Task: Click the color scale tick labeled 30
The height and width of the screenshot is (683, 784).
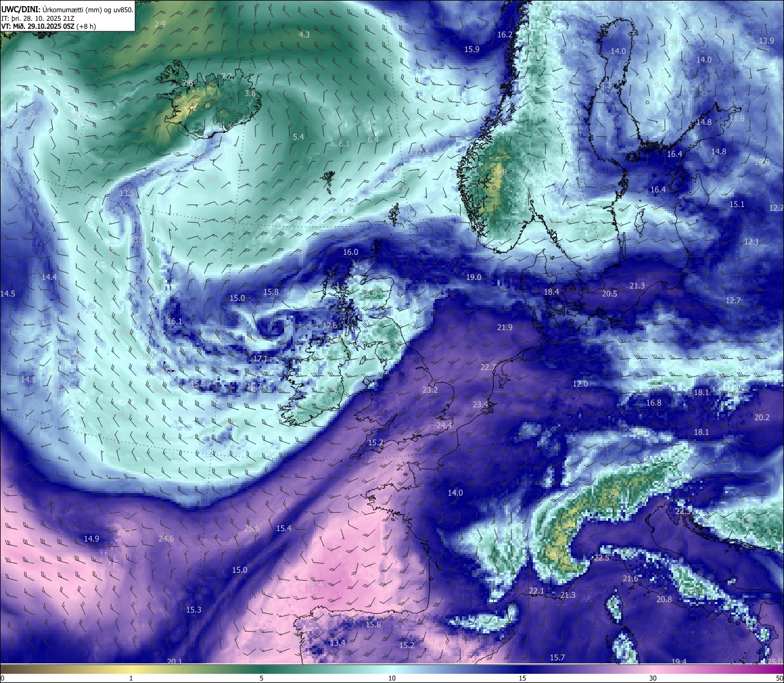Action: [x=653, y=678]
